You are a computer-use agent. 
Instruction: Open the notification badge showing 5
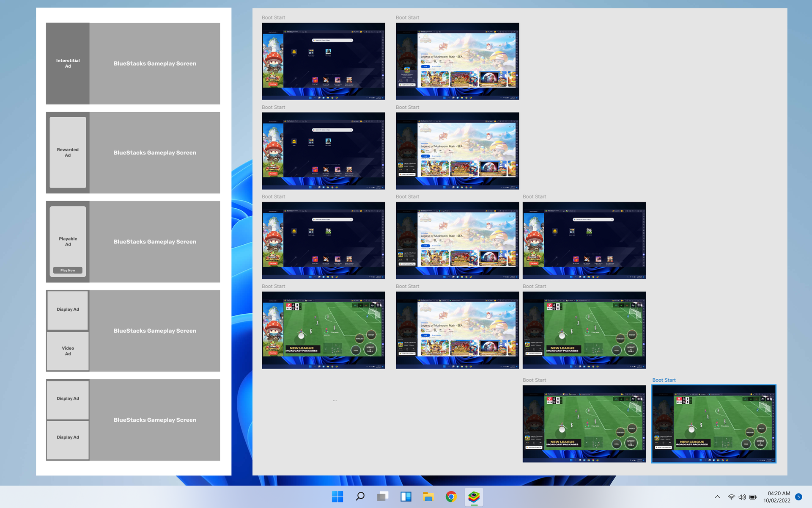[x=798, y=497]
